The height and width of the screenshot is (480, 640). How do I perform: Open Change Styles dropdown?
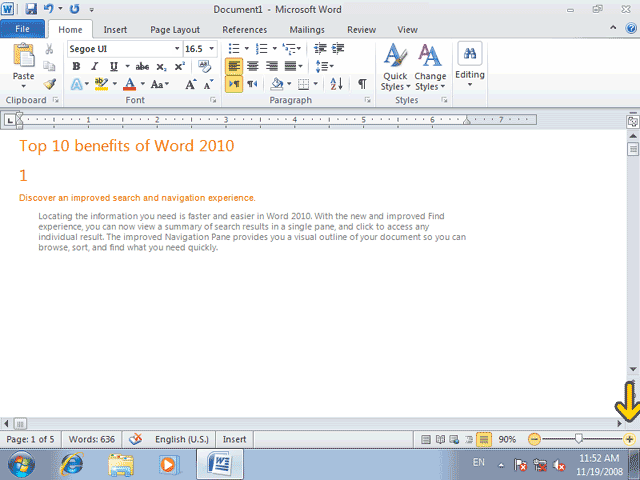click(x=430, y=67)
